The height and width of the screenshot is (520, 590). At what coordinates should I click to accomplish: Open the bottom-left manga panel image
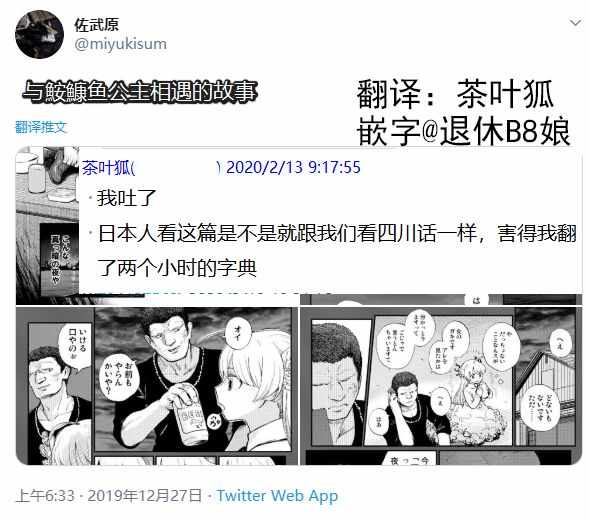pos(157,386)
